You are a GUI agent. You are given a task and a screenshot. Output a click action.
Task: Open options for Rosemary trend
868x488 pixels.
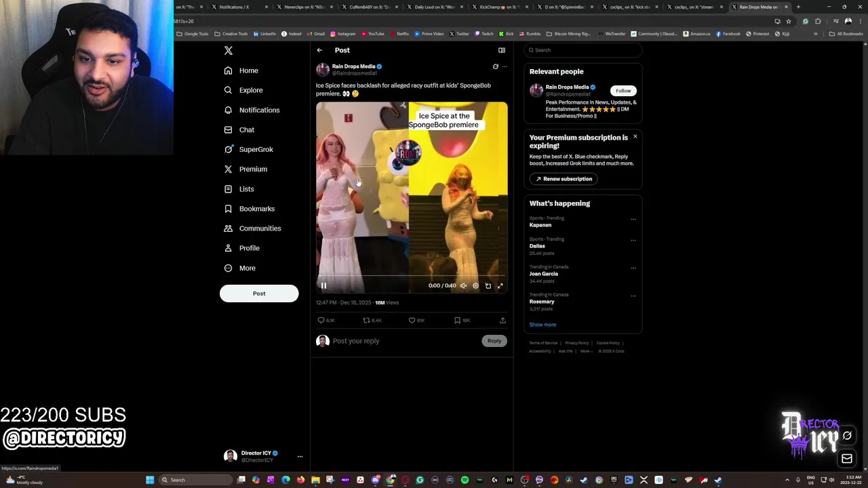[x=633, y=296]
